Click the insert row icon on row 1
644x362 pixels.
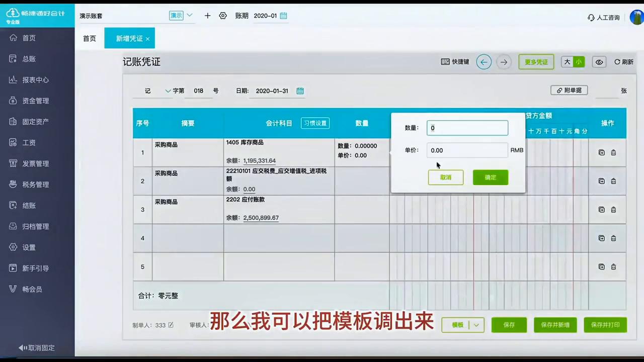tap(602, 152)
